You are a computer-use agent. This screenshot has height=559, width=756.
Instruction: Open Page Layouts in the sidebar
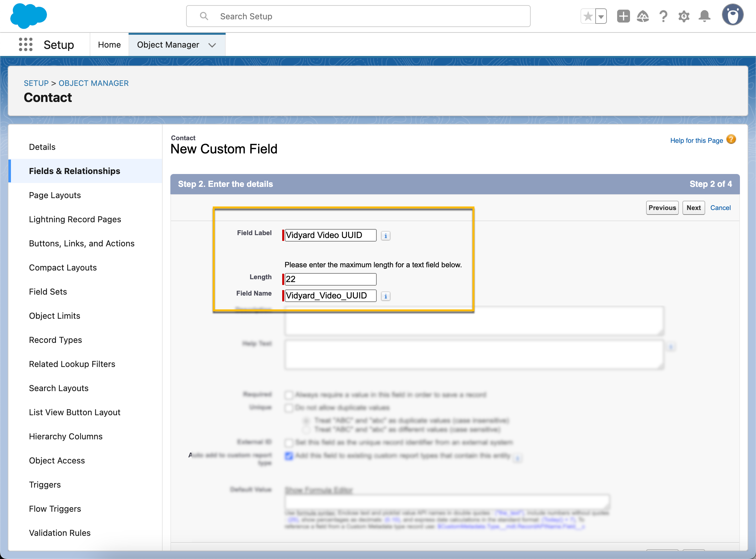coord(85,195)
